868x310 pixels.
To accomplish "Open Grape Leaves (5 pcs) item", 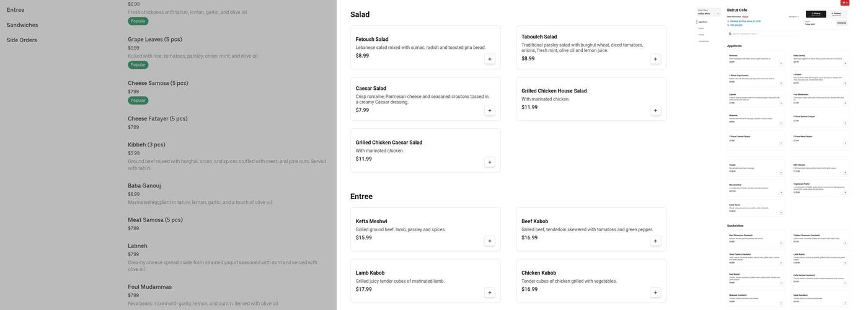I will 155,40.
